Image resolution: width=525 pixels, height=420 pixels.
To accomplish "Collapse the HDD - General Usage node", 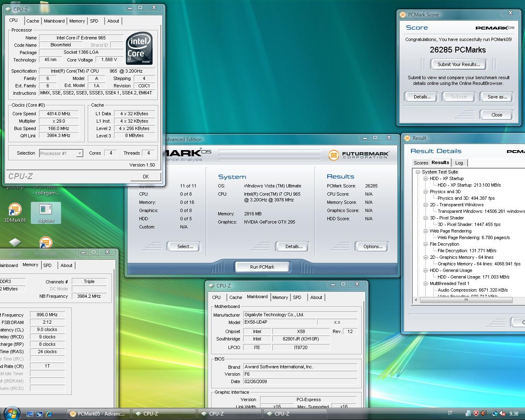I will click(x=426, y=271).
